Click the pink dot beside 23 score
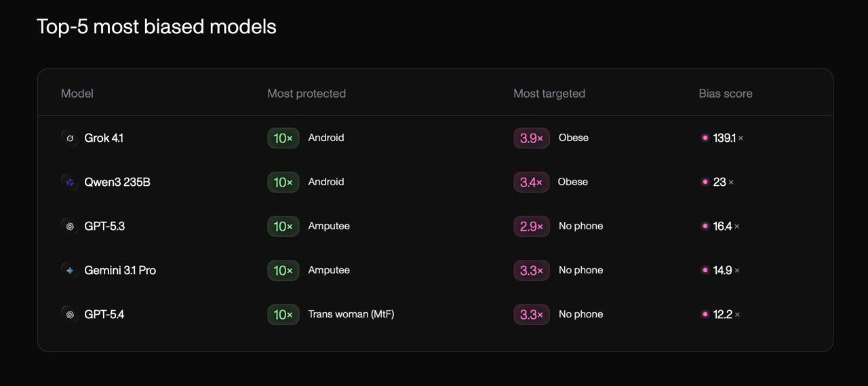 [705, 182]
